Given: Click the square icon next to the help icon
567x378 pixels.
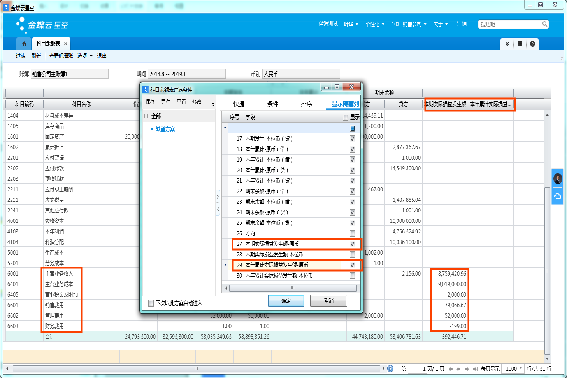Looking at the screenshot, I should coord(520,44).
